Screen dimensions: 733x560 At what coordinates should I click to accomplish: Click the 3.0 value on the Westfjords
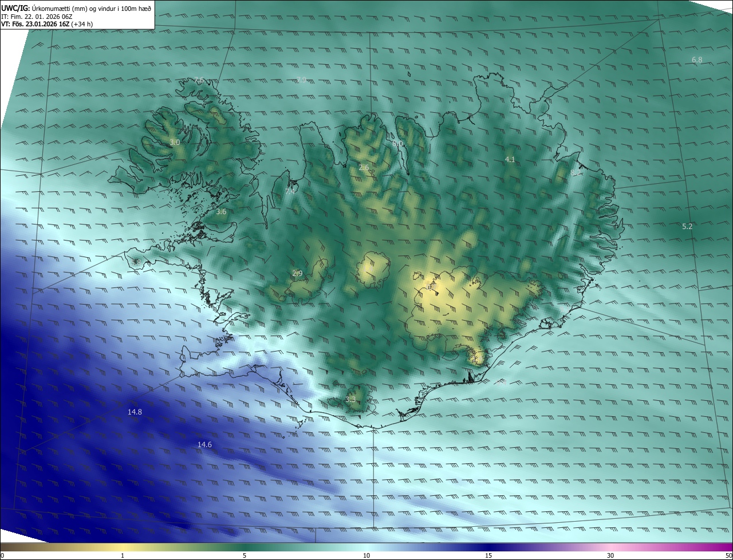coord(175,142)
